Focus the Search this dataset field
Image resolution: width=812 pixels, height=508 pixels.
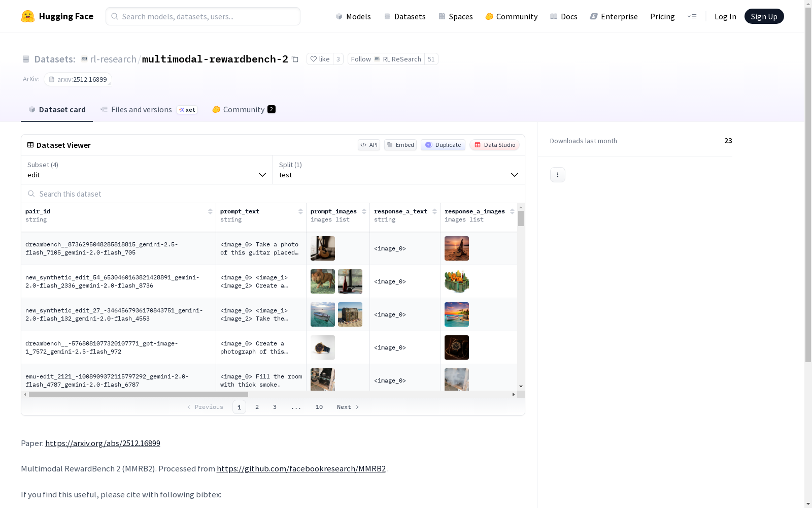pyautogui.click(x=273, y=194)
